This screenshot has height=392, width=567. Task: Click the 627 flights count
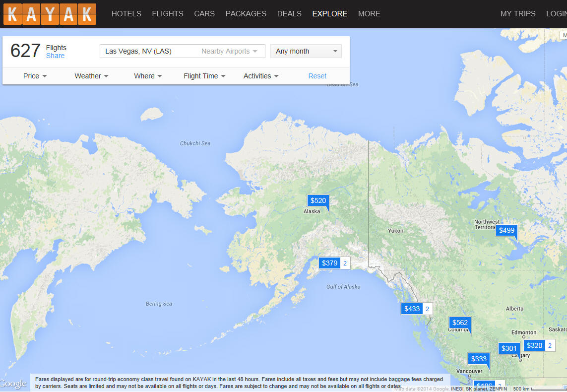[25, 51]
